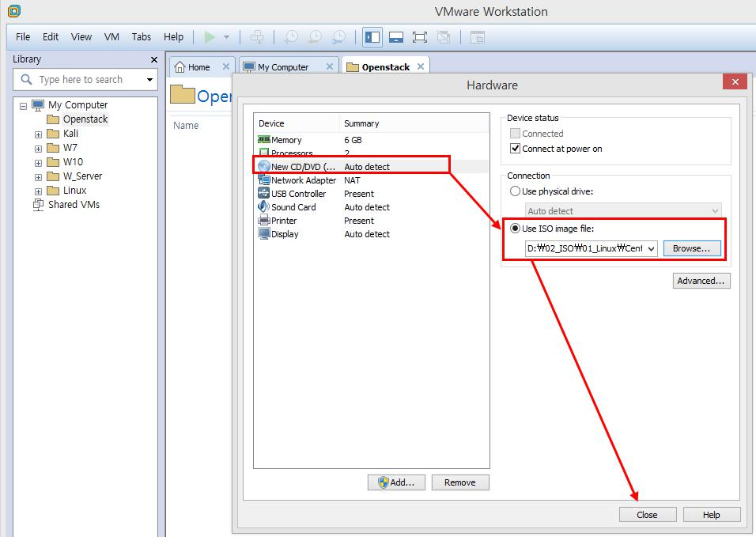Expand the W_Server folder node

(38, 177)
